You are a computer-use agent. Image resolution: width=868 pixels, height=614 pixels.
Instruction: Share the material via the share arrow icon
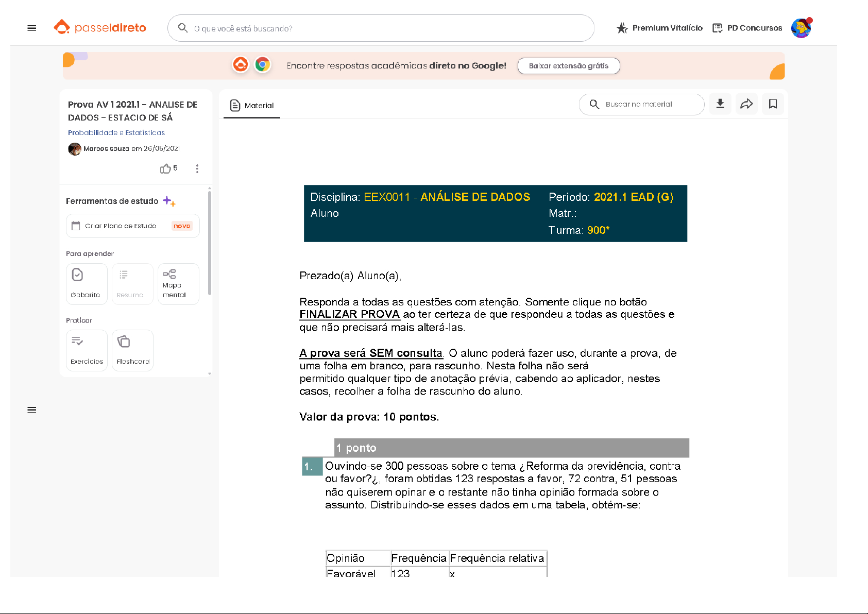(746, 104)
